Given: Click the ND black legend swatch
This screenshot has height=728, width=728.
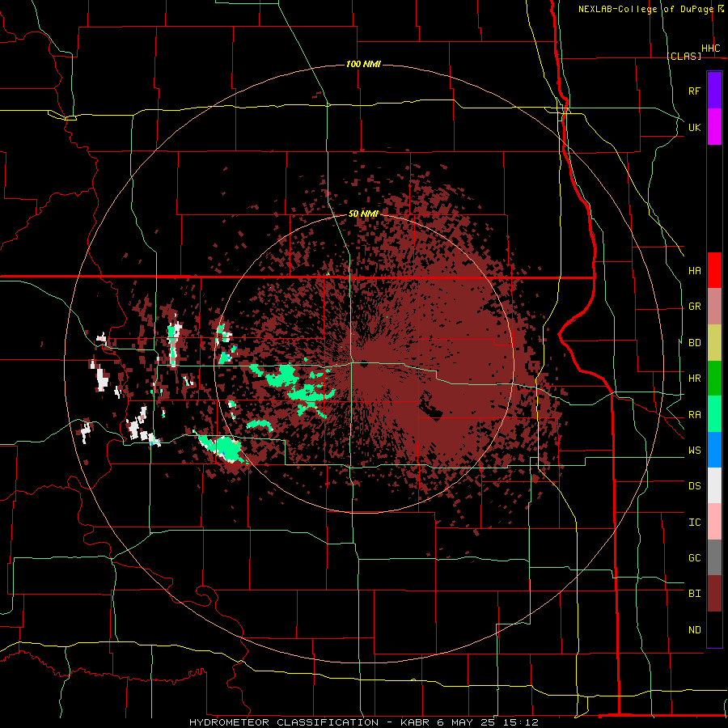Looking at the screenshot, I should [714, 629].
